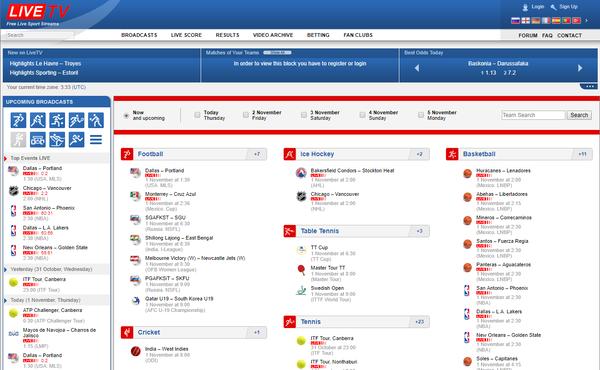Open Highlights Sporting – Estoril
This screenshot has width=600, height=370.
tap(44, 73)
